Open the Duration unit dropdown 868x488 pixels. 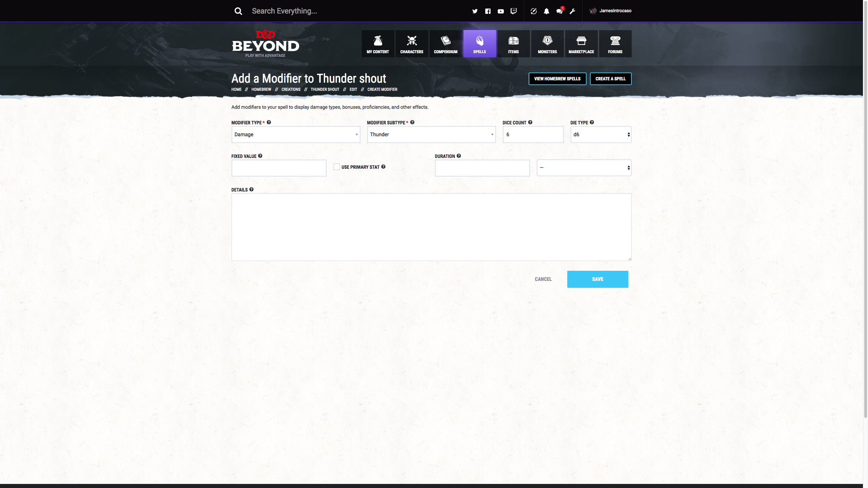pos(584,168)
